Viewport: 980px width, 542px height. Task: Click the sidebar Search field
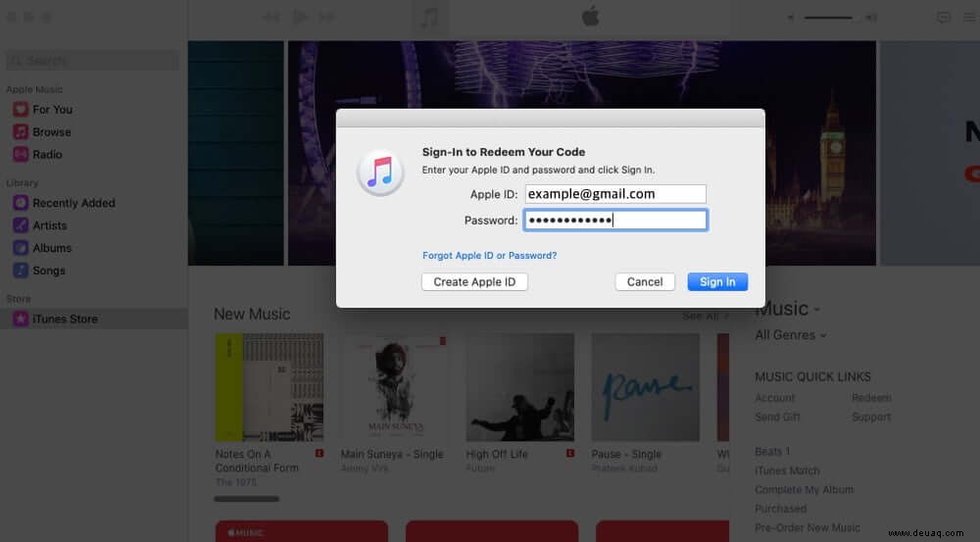(x=92, y=61)
